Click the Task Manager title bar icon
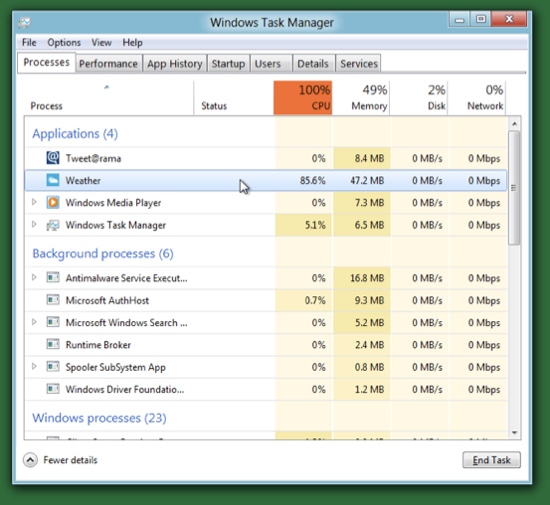The height and width of the screenshot is (505, 550). coord(24,23)
